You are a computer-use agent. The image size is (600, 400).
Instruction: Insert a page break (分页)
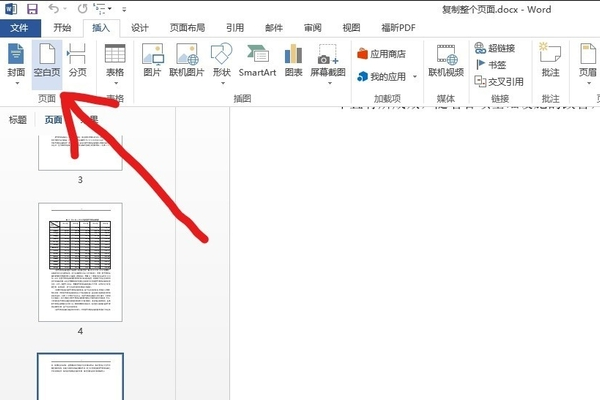pyautogui.click(x=77, y=62)
